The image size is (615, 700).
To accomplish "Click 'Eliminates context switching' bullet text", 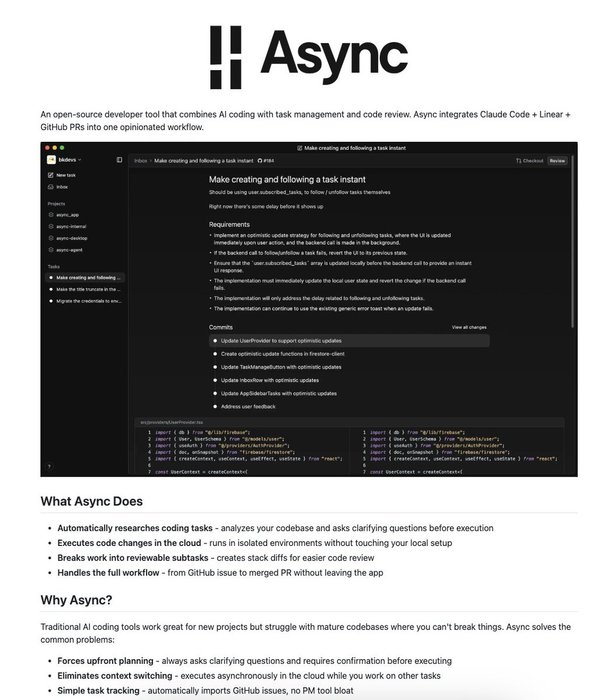I will [x=115, y=676].
